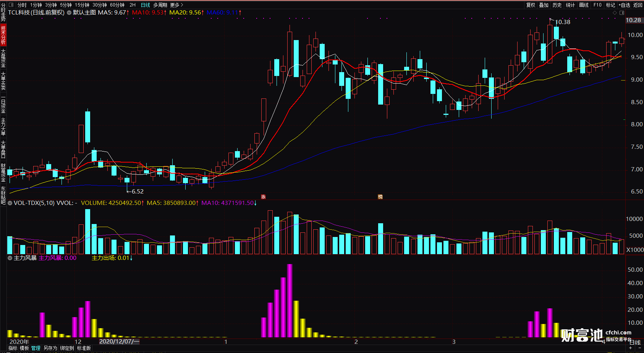Open 东财贴吧 sidebar tab
644x353 pixels.
[x=3, y=195]
